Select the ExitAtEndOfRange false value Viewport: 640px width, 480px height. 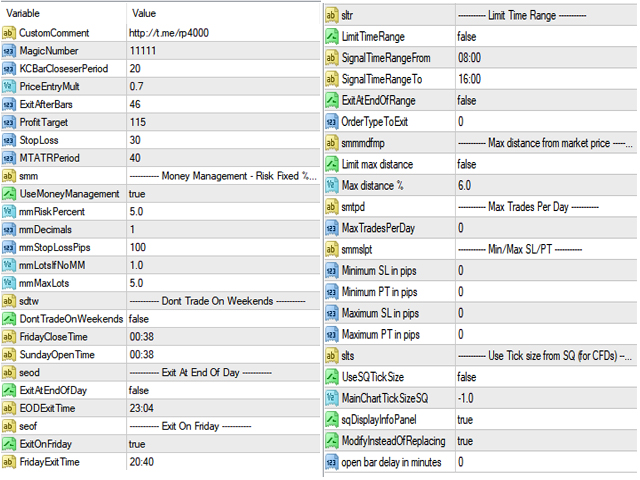pos(467,100)
